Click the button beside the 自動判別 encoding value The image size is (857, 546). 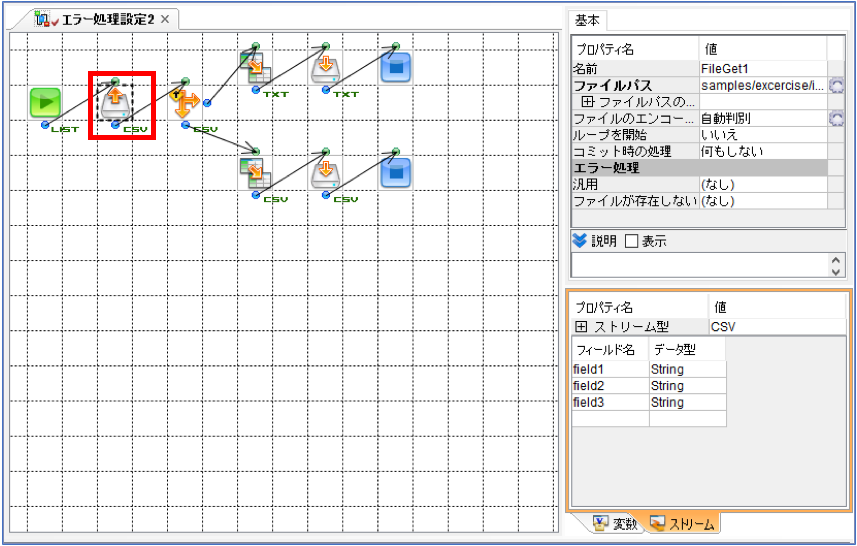[x=836, y=118]
